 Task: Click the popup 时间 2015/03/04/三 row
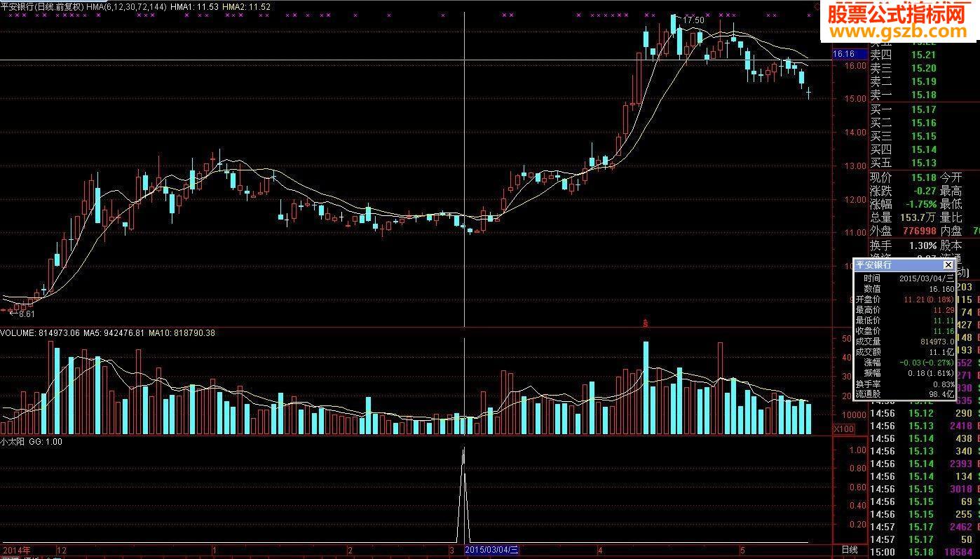point(904,278)
